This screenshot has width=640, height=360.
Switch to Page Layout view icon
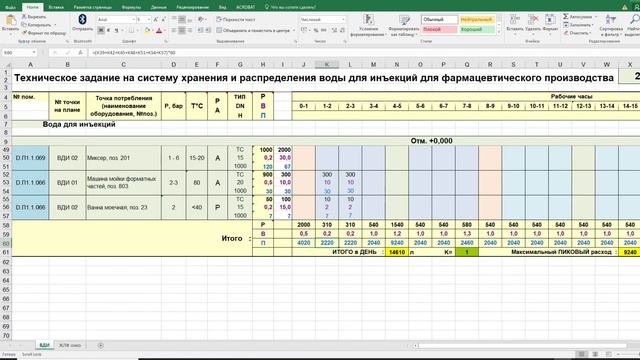click(595, 354)
